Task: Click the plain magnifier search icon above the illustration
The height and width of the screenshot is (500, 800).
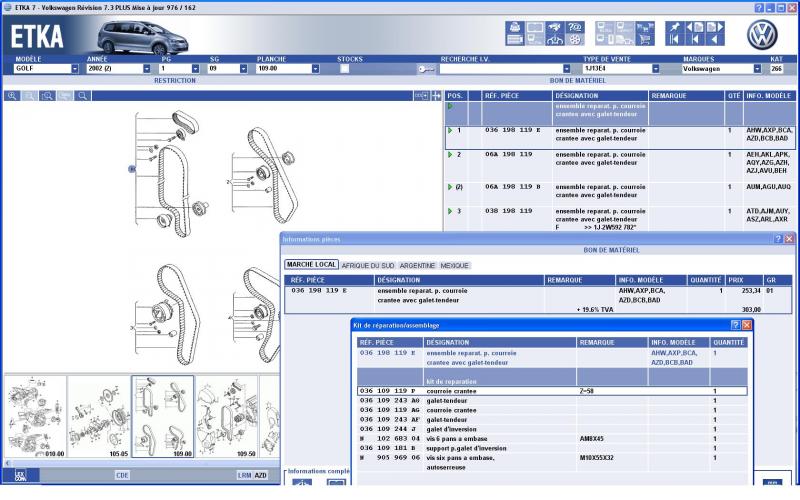Action: [82, 96]
